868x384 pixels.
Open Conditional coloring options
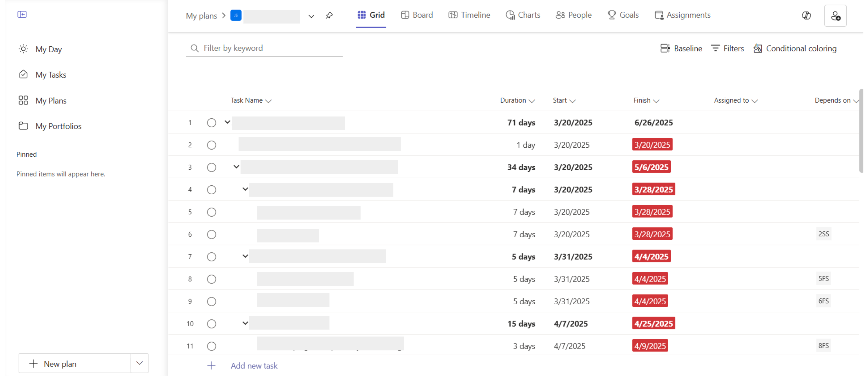(795, 49)
